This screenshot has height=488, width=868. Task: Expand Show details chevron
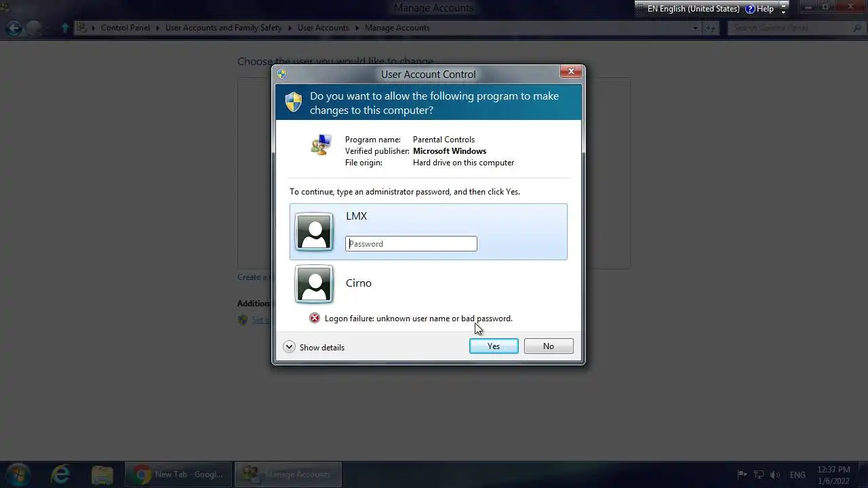pos(289,346)
